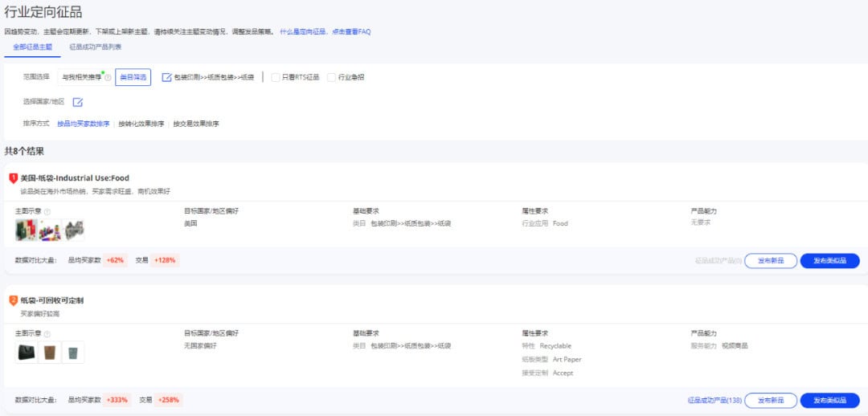Click the help icon beside 主图示意 in 纸袋-可回收可定制 card
This screenshot has width=868, height=416.
47,334
